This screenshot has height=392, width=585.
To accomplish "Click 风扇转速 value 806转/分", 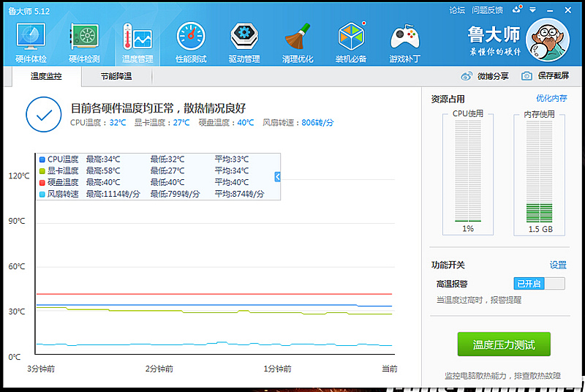I will [317, 123].
